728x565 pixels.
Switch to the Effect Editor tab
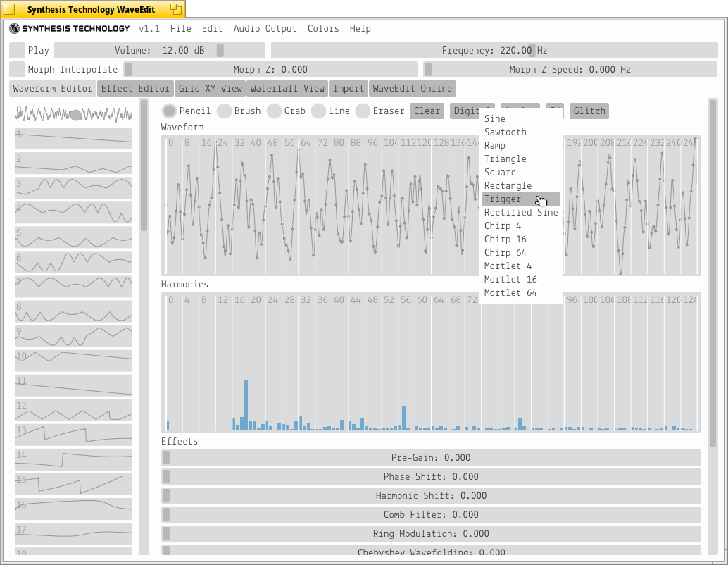point(136,88)
